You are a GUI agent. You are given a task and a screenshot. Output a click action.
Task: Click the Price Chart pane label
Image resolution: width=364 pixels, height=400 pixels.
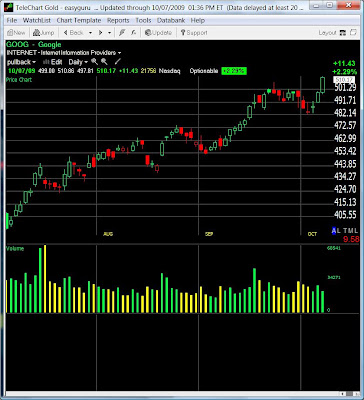point(19,80)
